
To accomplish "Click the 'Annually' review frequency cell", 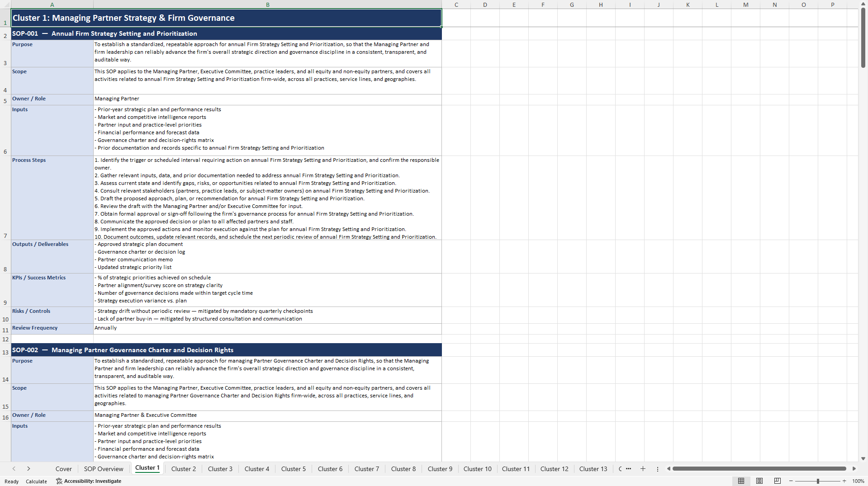I will coord(267,329).
